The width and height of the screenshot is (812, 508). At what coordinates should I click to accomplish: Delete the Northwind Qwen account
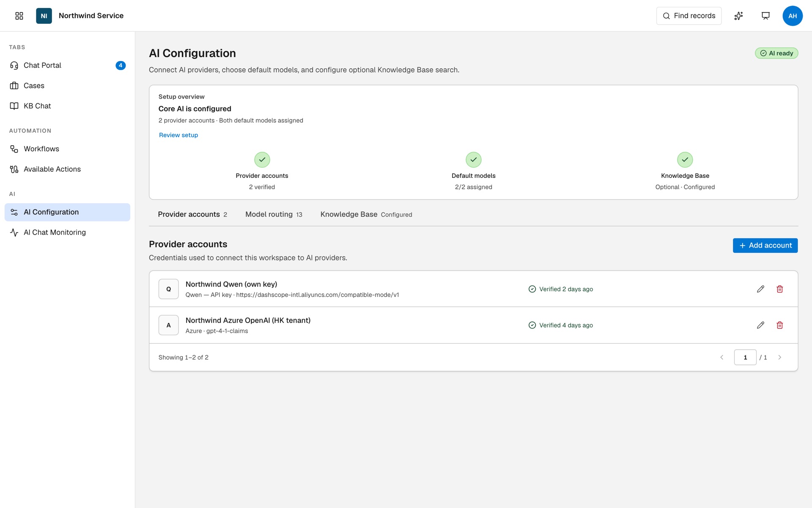(x=780, y=289)
